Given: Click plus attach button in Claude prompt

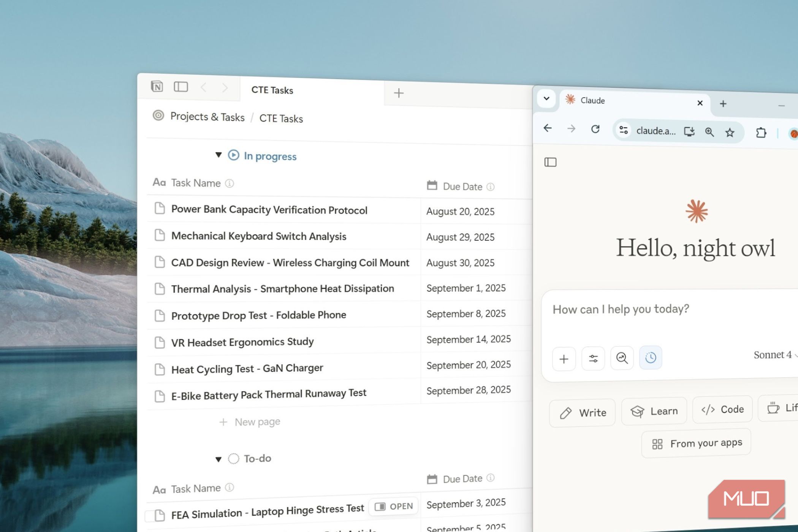Looking at the screenshot, I should pos(564,359).
